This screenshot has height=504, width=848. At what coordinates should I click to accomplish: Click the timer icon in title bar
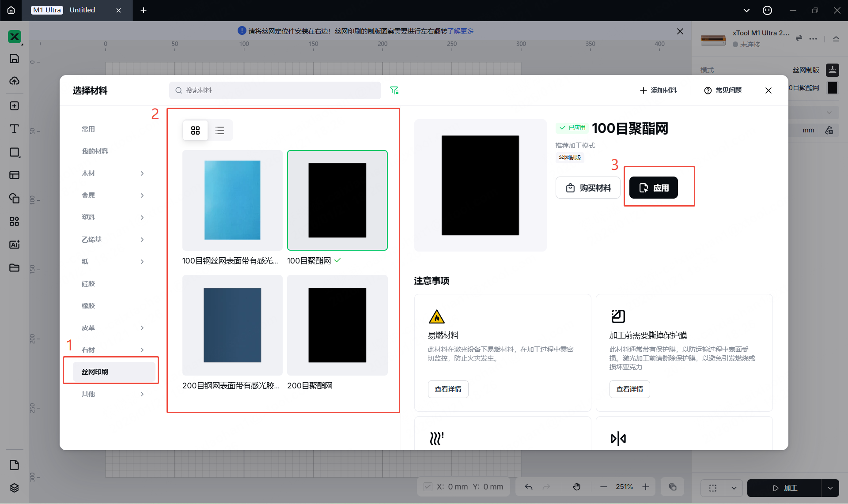point(768,10)
